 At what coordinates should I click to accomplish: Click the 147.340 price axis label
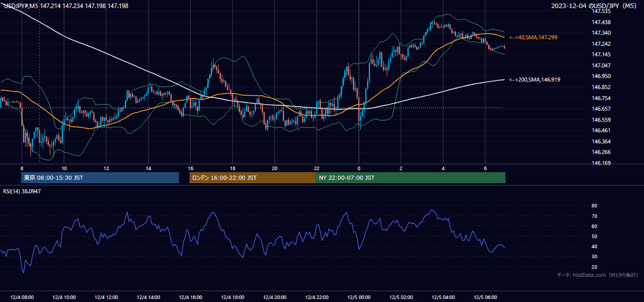[x=601, y=33]
